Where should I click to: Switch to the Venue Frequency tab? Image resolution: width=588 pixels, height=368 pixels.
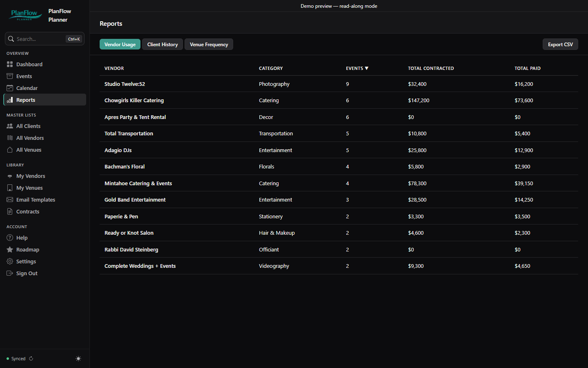pos(209,44)
